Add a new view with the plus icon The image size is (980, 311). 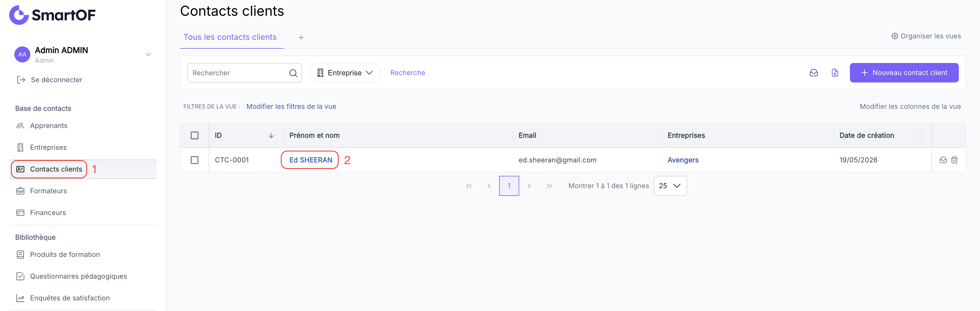tap(301, 37)
